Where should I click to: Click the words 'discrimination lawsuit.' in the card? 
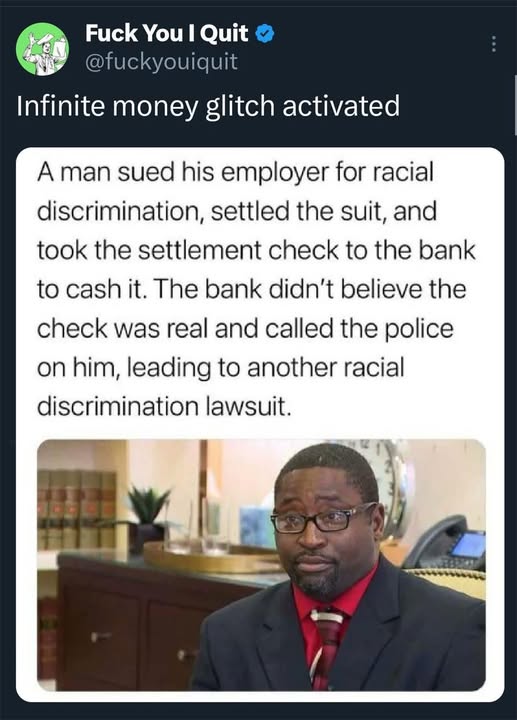tap(164, 407)
